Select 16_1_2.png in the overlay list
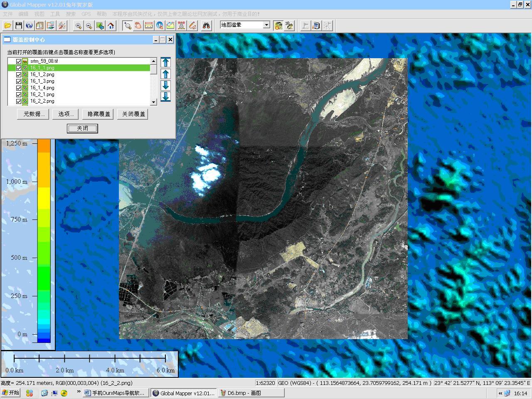The width and height of the screenshot is (532, 399). [42, 74]
